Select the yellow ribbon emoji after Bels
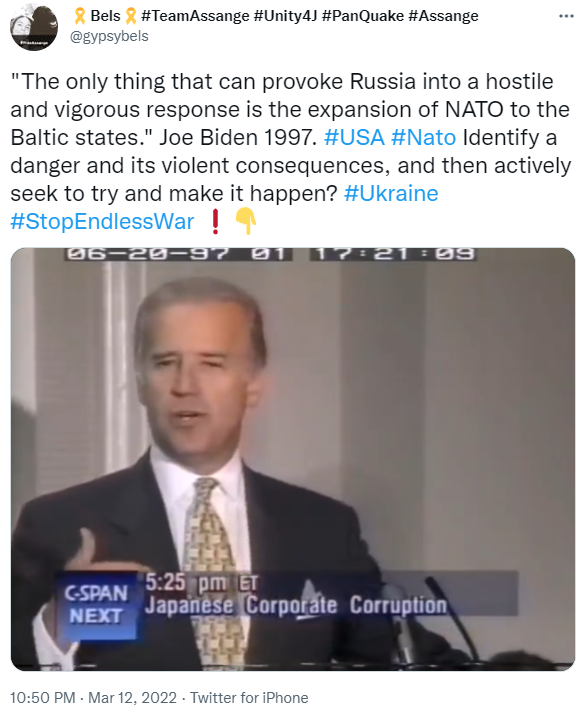This screenshot has height=713, width=582. click(130, 16)
